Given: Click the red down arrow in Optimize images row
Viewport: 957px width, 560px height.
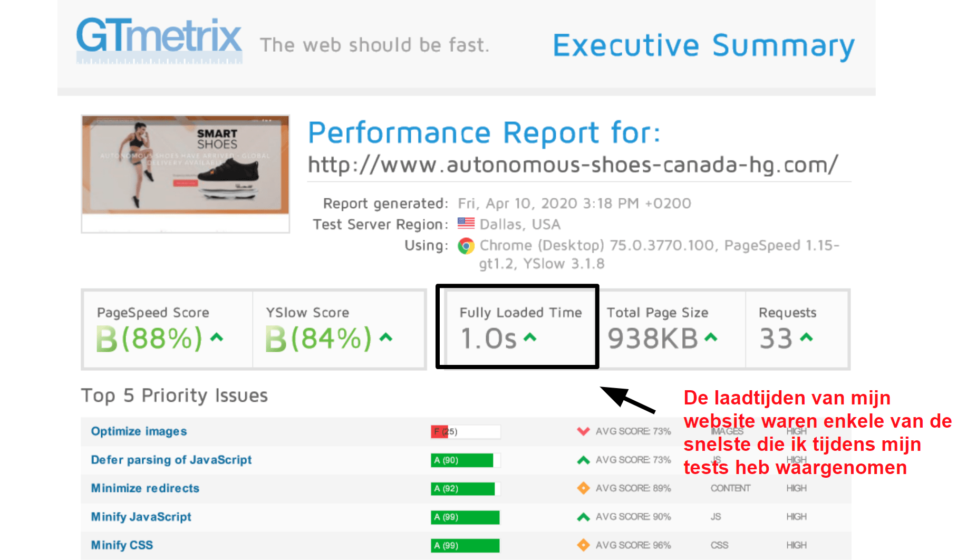Looking at the screenshot, I should point(583,431).
